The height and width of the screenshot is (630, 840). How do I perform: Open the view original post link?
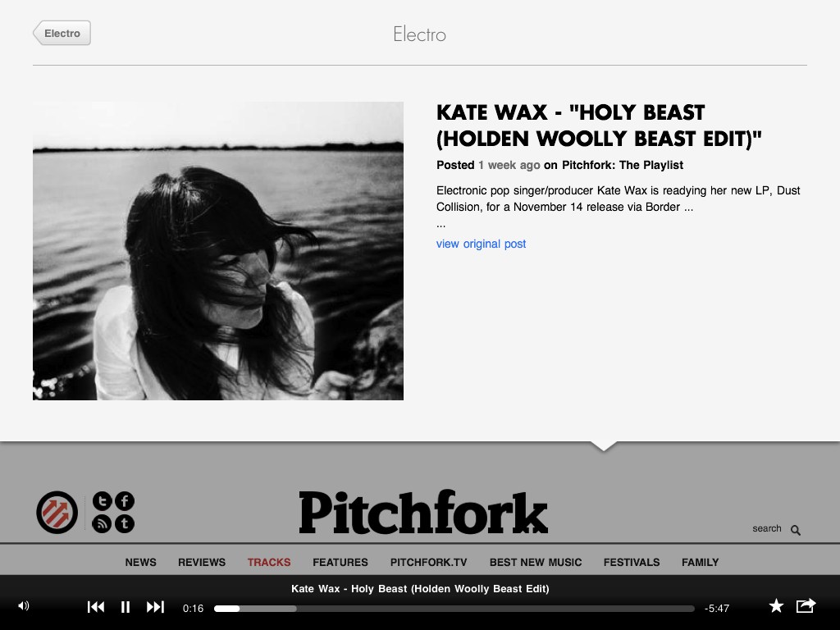[481, 244]
